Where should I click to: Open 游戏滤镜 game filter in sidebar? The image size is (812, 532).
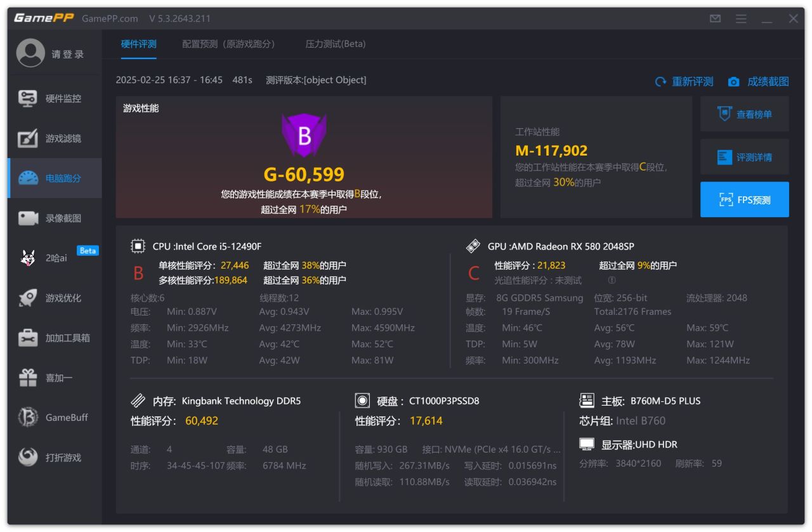[55, 138]
